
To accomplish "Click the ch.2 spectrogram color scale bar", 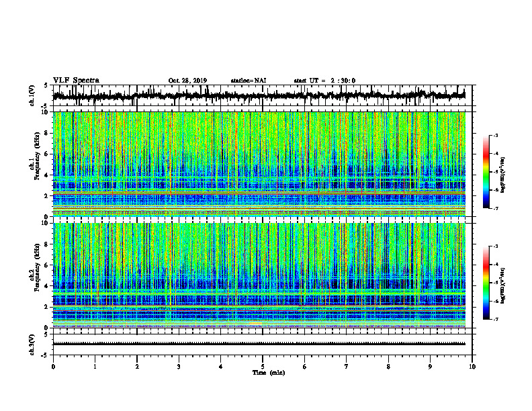I will (486, 283).
